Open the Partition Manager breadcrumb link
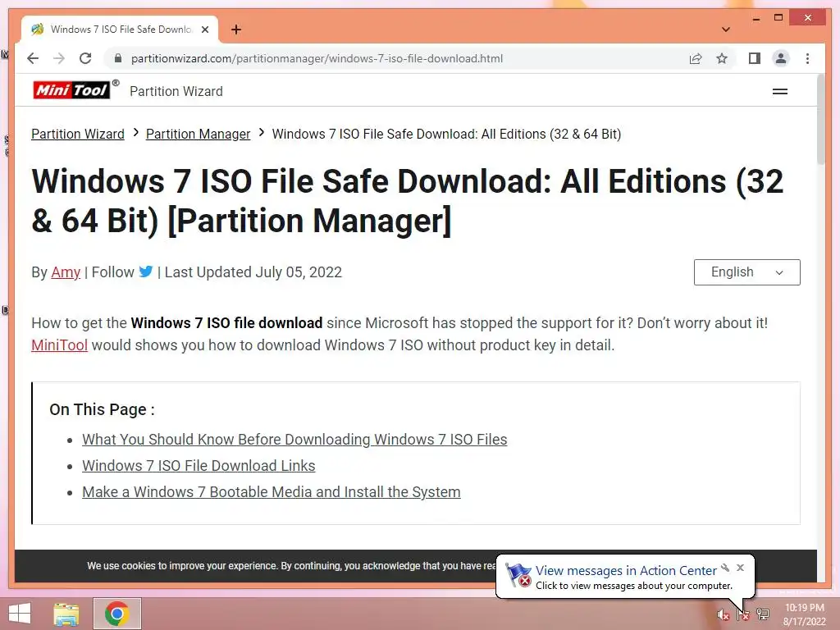 click(199, 134)
